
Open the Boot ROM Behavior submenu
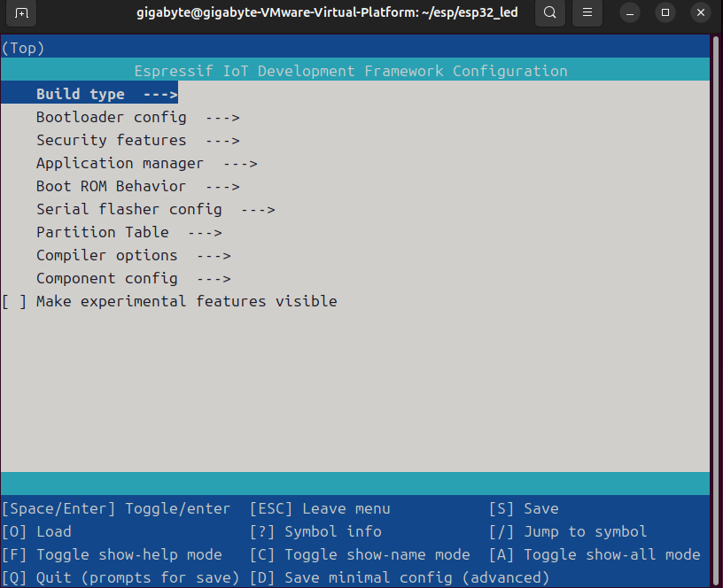point(111,186)
